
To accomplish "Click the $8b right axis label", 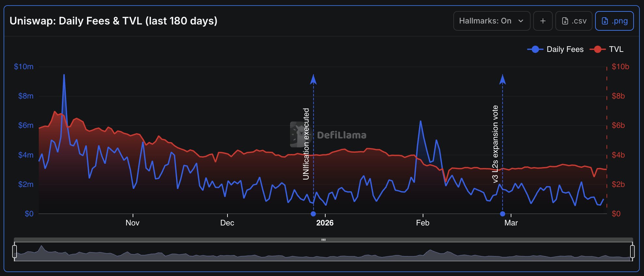I will click(x=618, y=96).
